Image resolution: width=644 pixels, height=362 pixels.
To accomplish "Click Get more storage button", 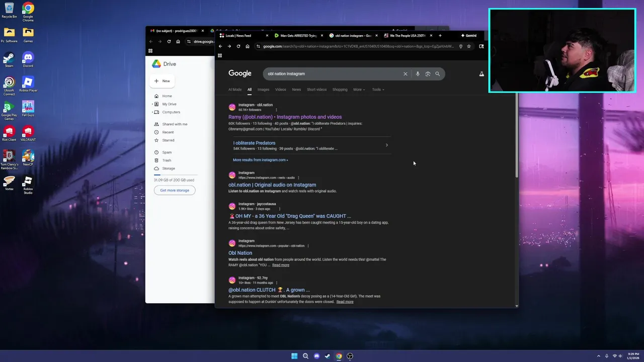I will click(175, 190).
